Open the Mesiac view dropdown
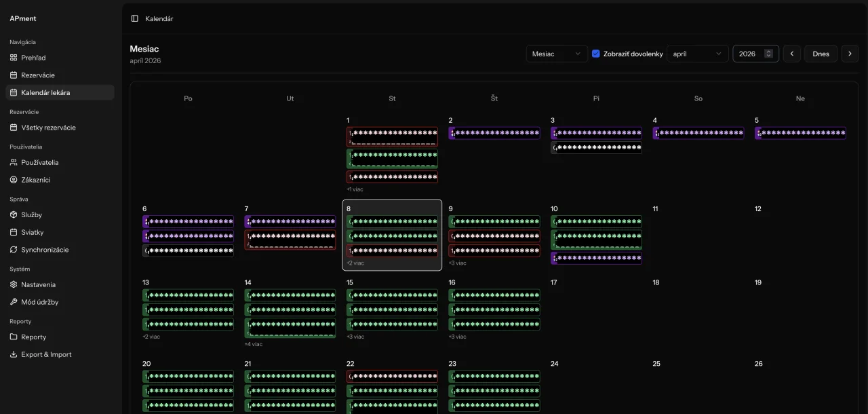 [x=557, y=54]
